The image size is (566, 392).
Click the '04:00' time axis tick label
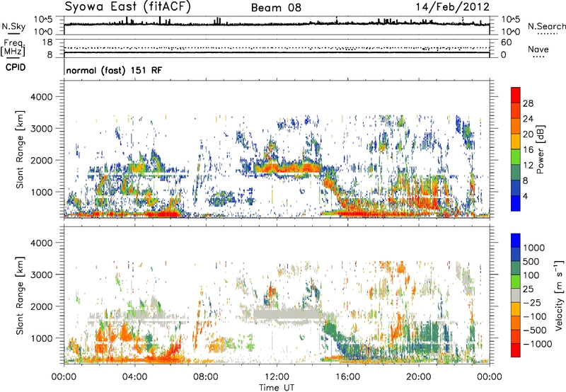[x=134, y=377]
